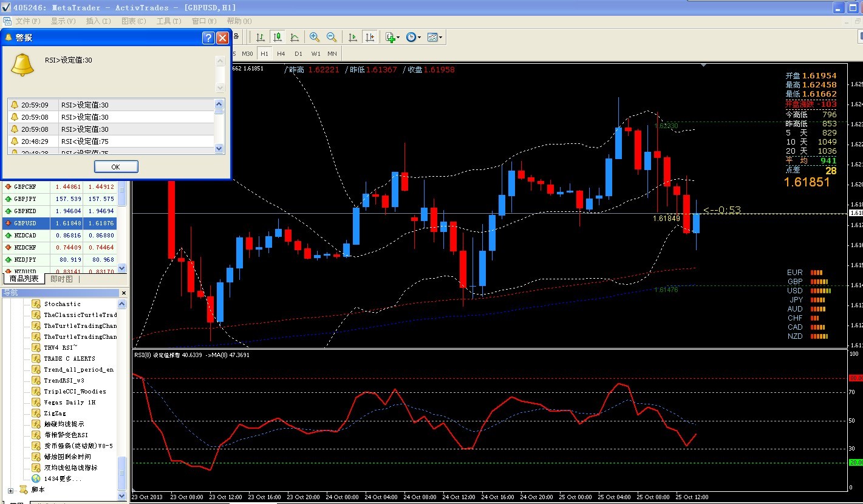Image resolution: width=863 pixels, height=504 pixels.
Task: Open the periods dropdown arrow
Action: 420,38
